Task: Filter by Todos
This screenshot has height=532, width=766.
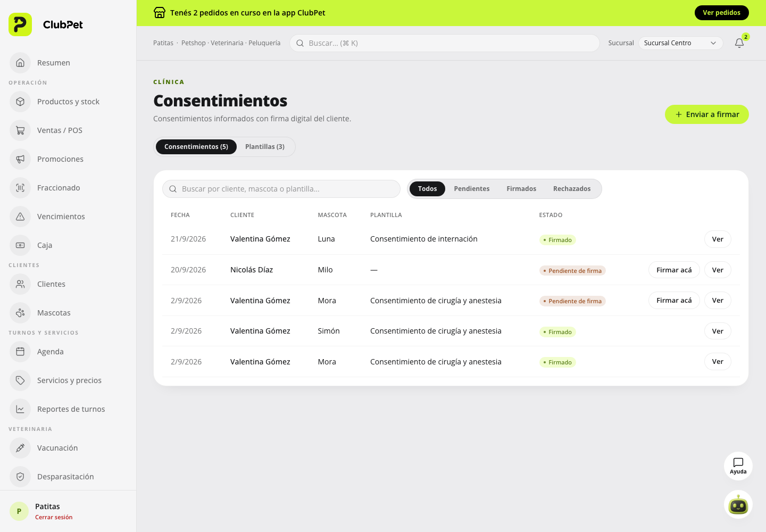Action: (x=427, y=189)
